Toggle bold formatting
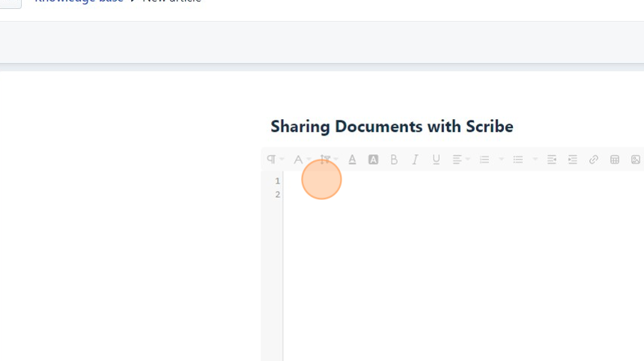 pos(394,160)
